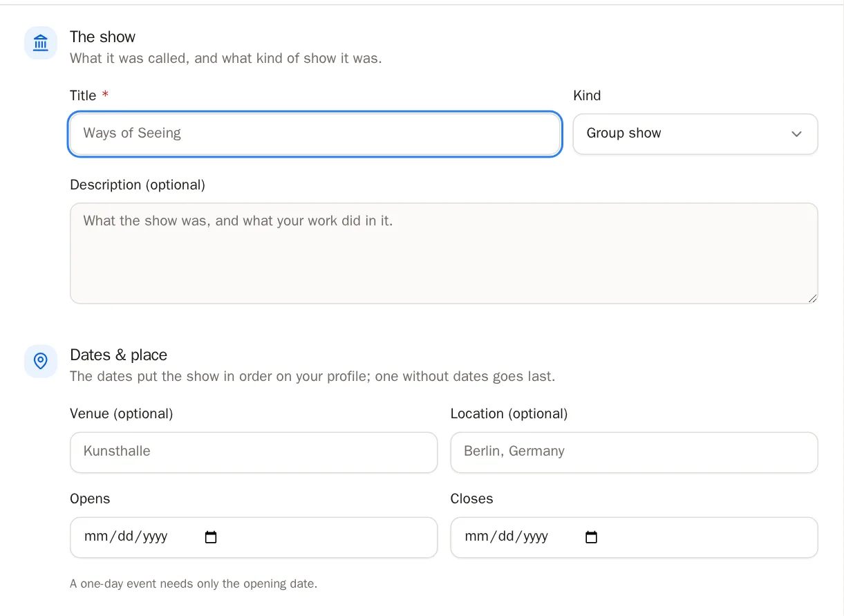The width and height of the screenshot is (844, 616).
Task: Focus the Venue field with Kunsthalle placeholder
Action: point(254,452)
